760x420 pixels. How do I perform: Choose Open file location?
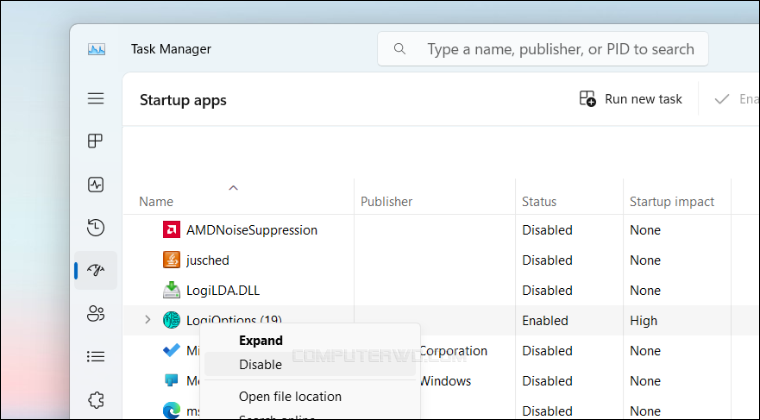coord(290,396)
